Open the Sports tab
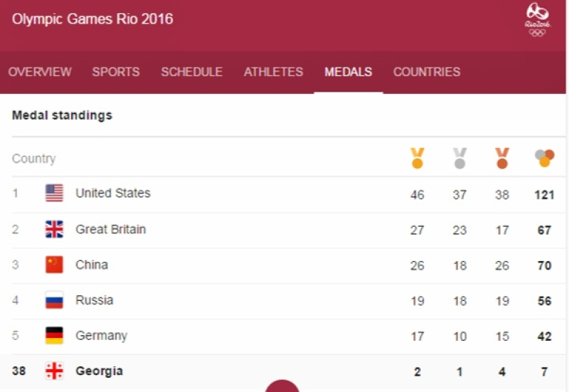This screenshot has height=392, width=569. point(116,72)
